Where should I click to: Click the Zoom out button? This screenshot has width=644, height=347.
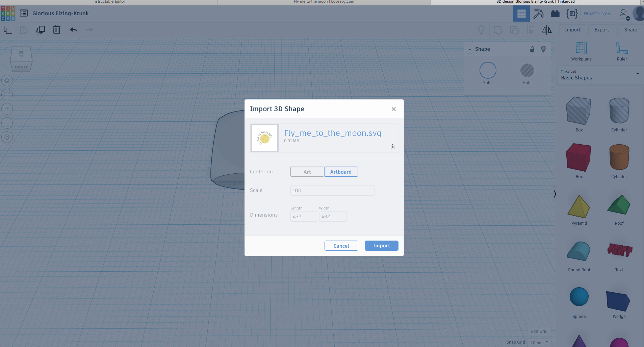click(x=7, y=123)
